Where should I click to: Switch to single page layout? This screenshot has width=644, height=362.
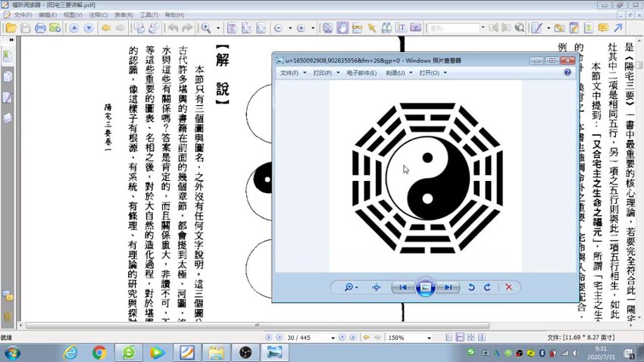[x=449, y=337]
